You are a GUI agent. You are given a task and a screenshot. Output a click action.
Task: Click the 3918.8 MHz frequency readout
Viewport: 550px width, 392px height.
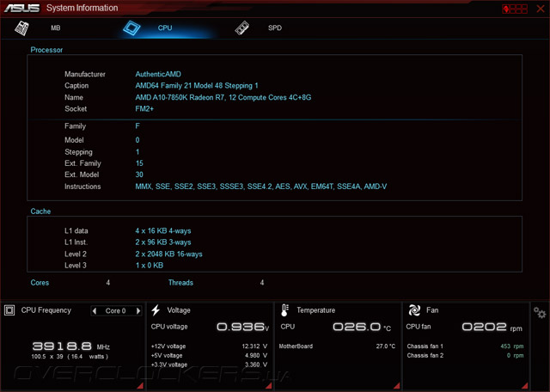click(70, 346)
